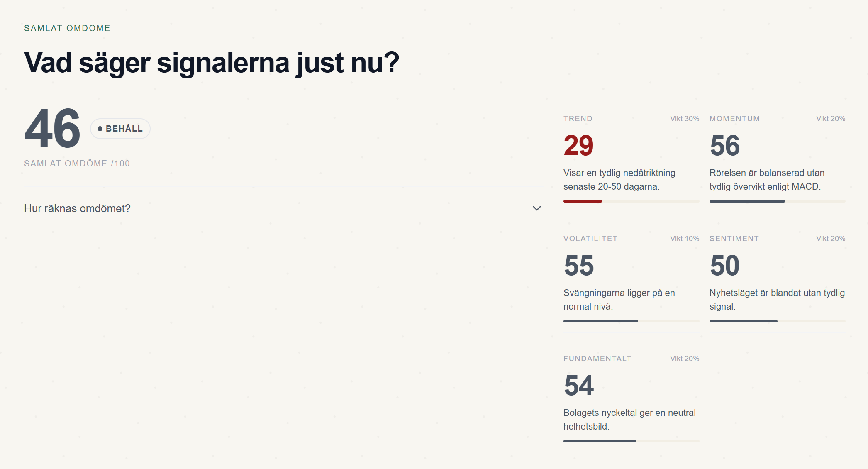The height and width of the screenshot is (469, 868).
Task: Click the MOMENTUM card label
Action: (734, 119)
